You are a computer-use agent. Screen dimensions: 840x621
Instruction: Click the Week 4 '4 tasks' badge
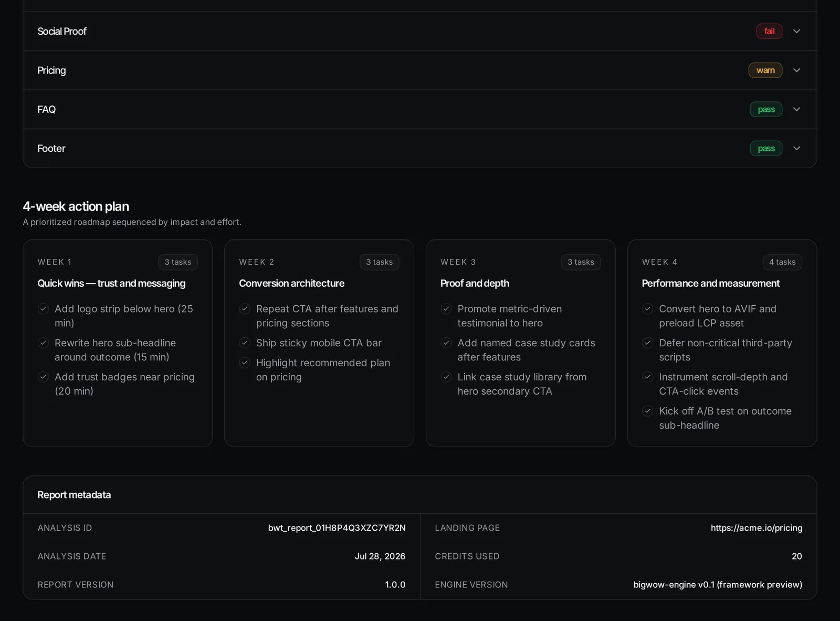782,262
